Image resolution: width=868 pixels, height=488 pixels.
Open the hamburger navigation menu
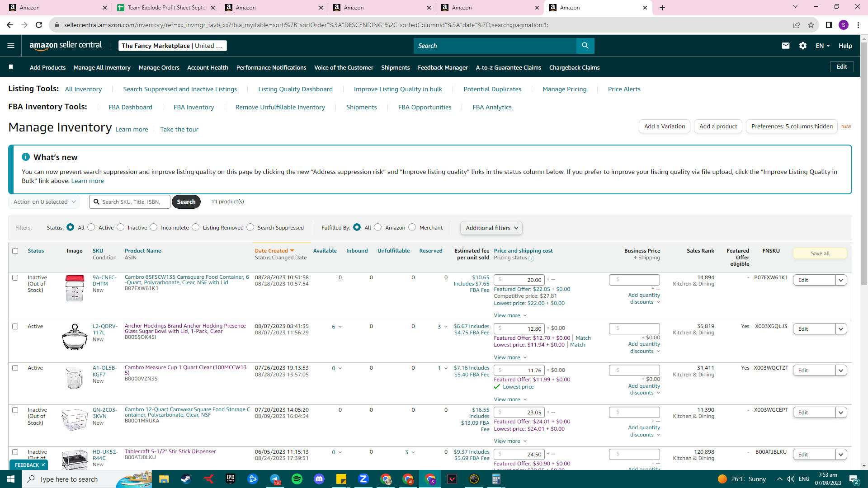point(11,46)
